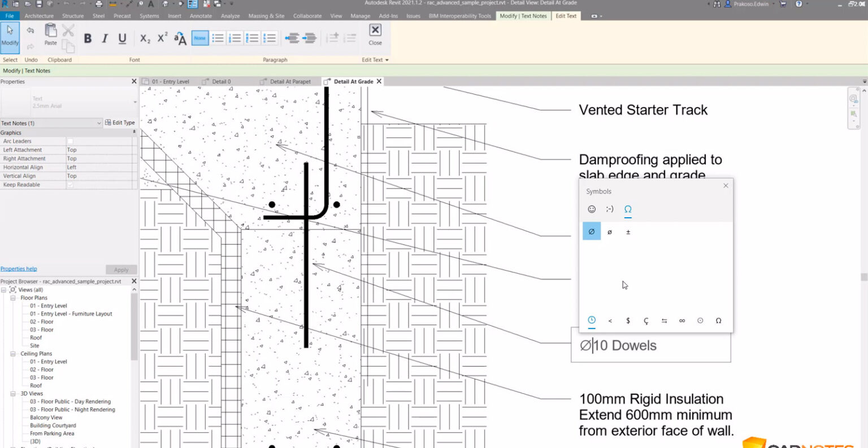Switch to Detail At Parapet view tab
The width and height of the screenshot is (868, 448).
click(290, 81)
